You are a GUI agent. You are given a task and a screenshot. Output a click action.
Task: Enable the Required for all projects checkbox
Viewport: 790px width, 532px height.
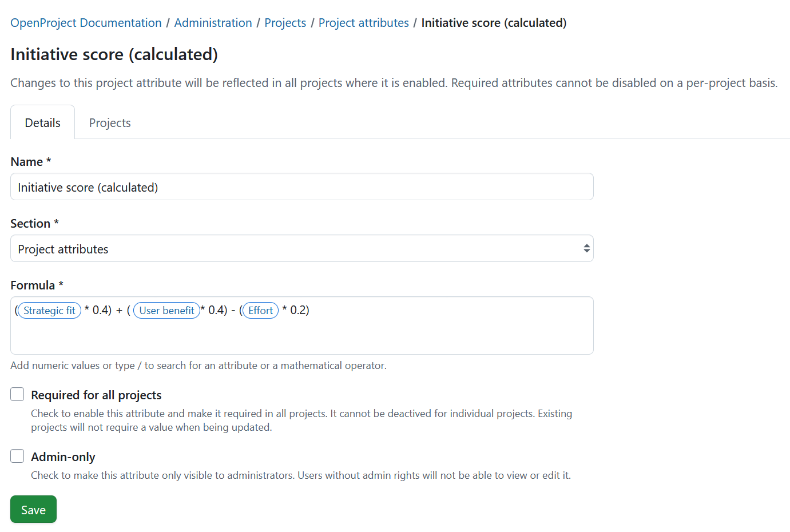[x=17, y=394]
